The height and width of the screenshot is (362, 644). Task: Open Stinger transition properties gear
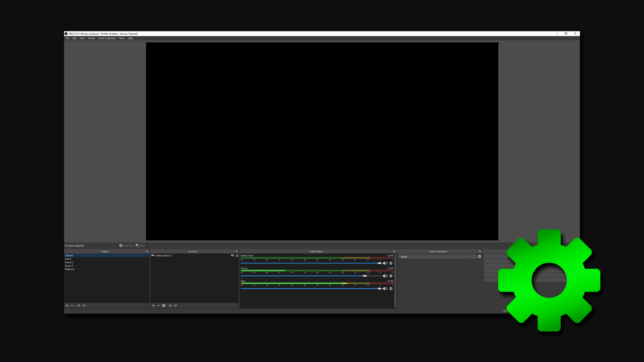[x=479, y=257]
